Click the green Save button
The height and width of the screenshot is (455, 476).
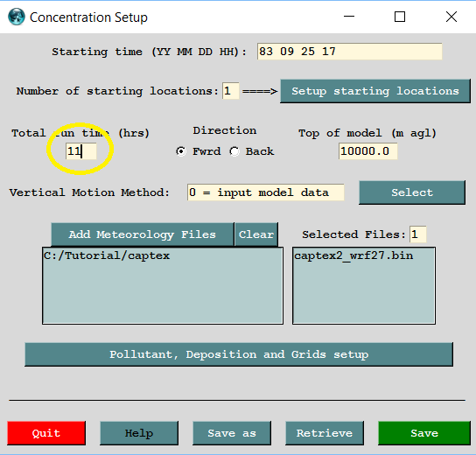pos(424,433)
